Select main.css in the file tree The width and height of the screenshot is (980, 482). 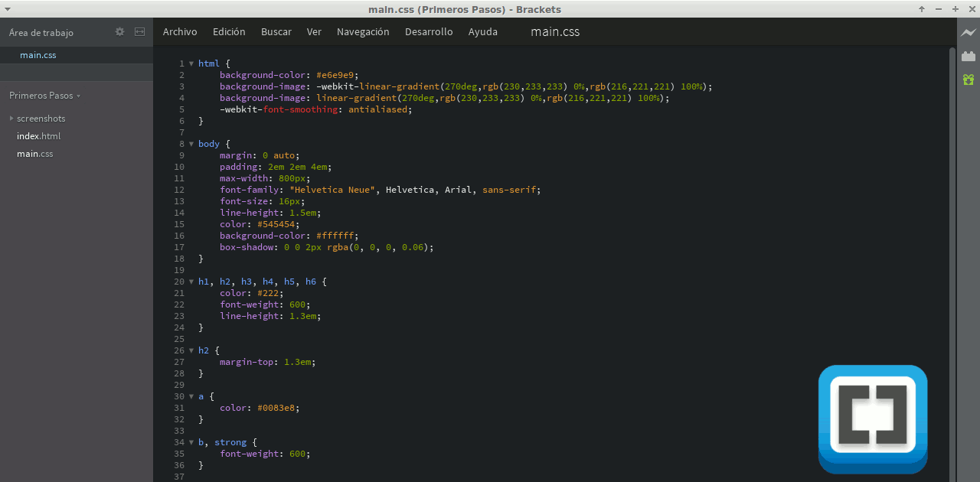pos(34,153)
